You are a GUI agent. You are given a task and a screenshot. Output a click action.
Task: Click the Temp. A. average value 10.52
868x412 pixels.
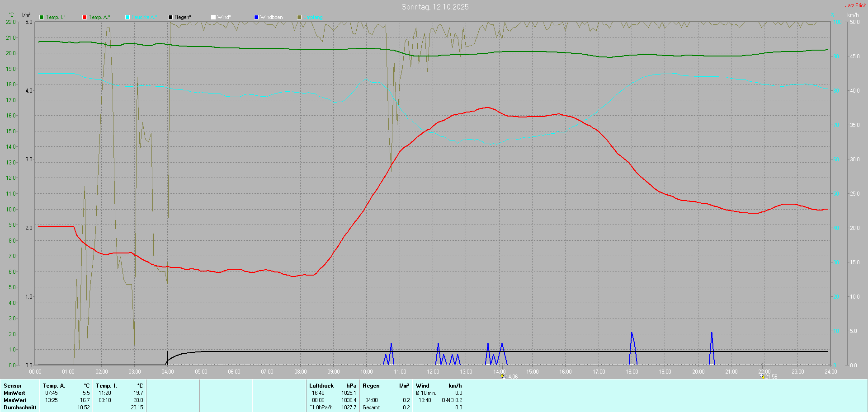[84, 407]
